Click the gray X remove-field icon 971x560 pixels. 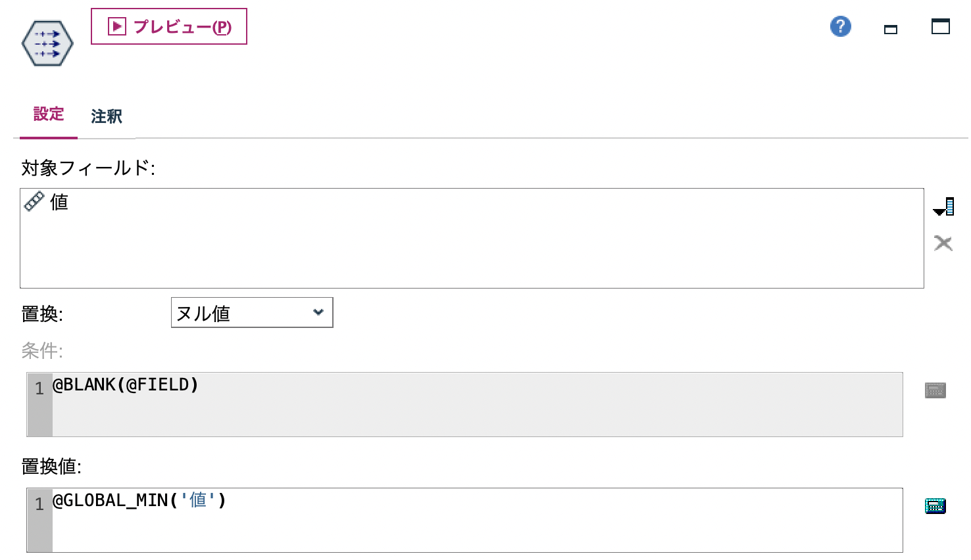click(x=943, y=244)
